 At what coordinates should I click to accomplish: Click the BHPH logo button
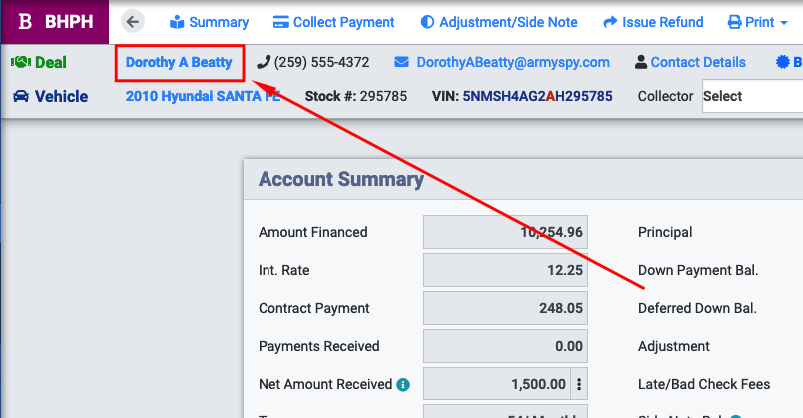tap(55, 22)
